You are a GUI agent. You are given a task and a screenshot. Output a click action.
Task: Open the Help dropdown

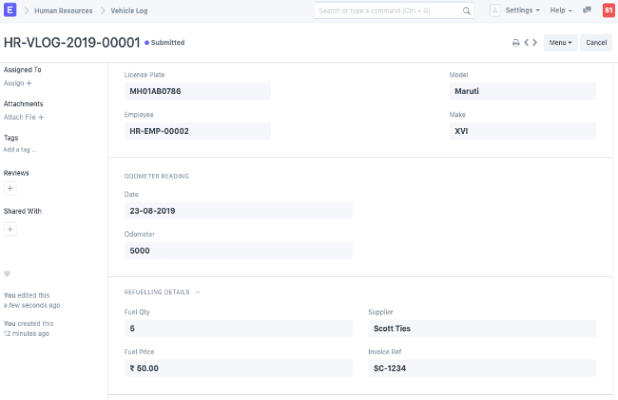coord(562,11)
